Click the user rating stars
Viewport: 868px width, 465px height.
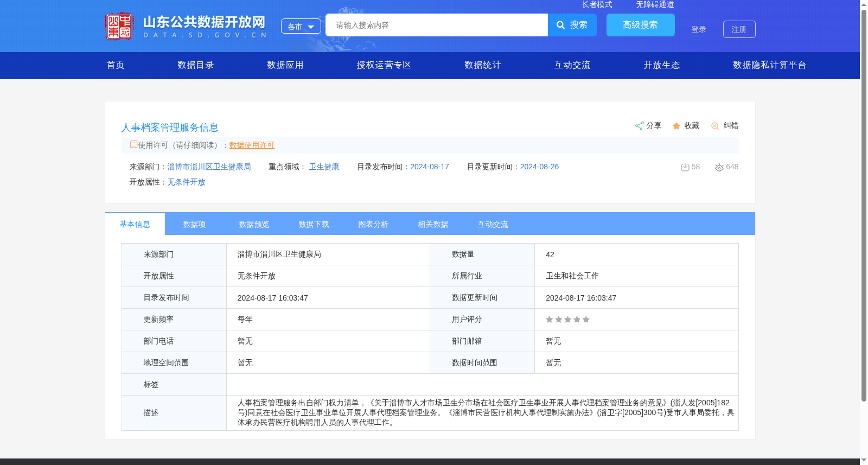click(x=567, y=320)
